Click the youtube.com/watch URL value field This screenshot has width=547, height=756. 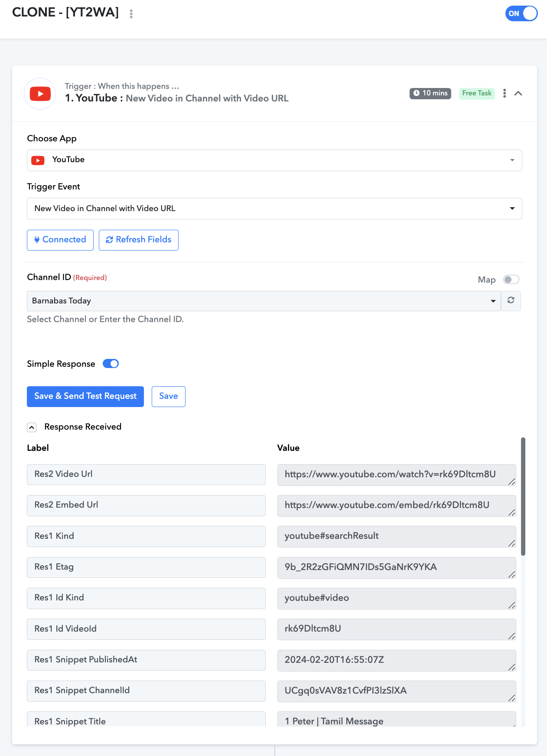tap(397, 475)
